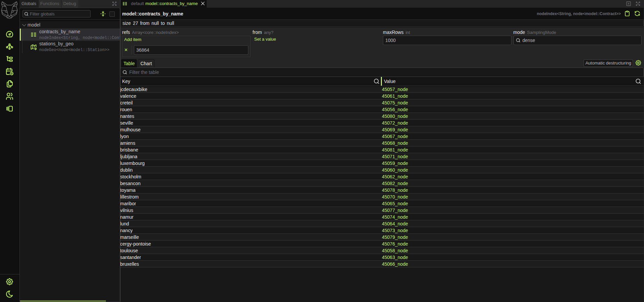Screen dimensions: 644x302
Task: Switch to the Debug tab
Action: (x=69, y=4)
